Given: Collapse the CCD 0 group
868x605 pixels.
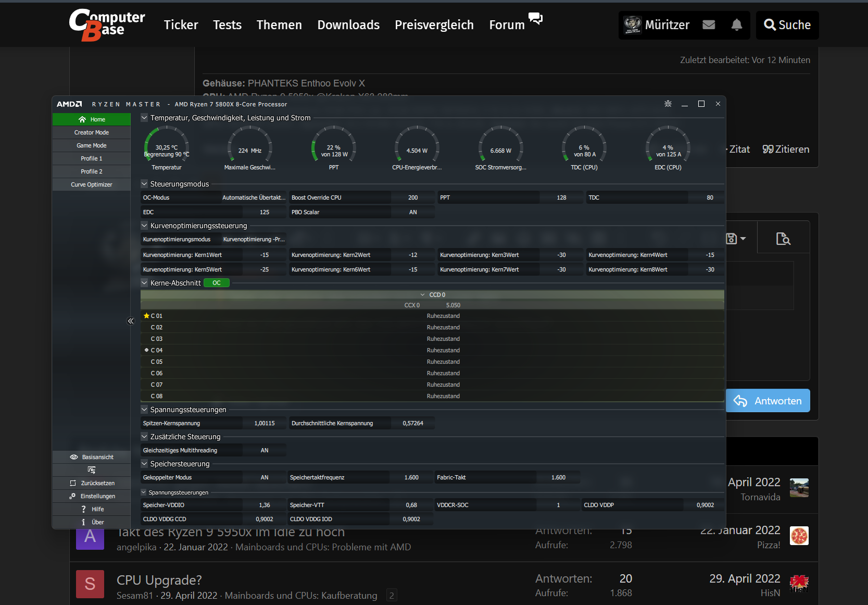Looking at the screenshot, I should point(423,295).
